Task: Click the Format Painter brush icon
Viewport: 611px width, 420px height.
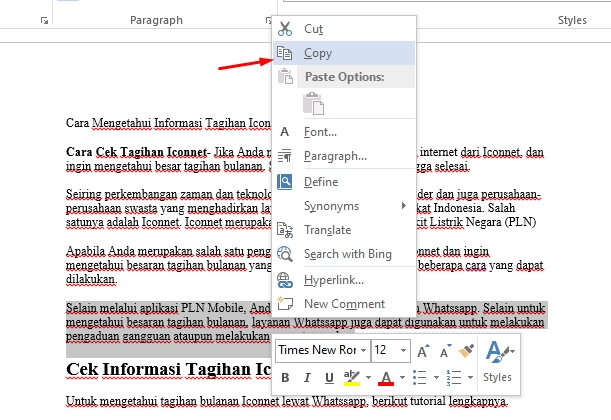Action: pos(466,351)
